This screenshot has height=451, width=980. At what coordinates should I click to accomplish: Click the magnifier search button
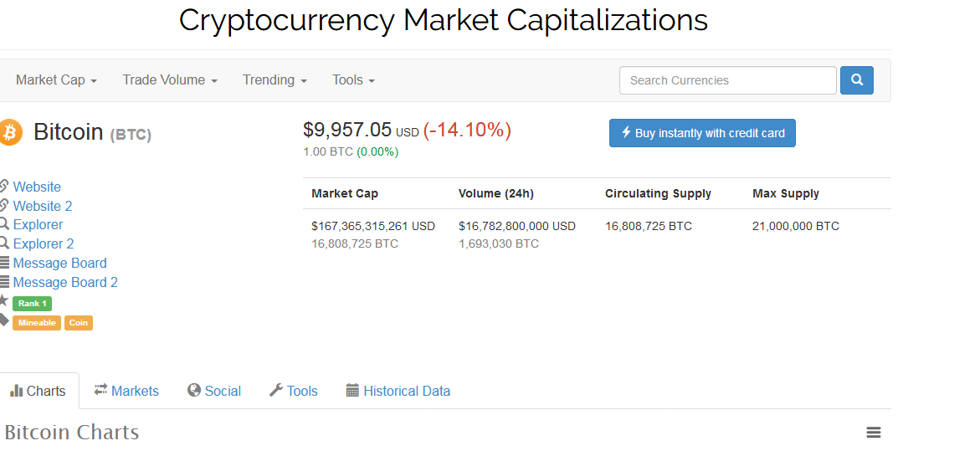tap(856, 80)
